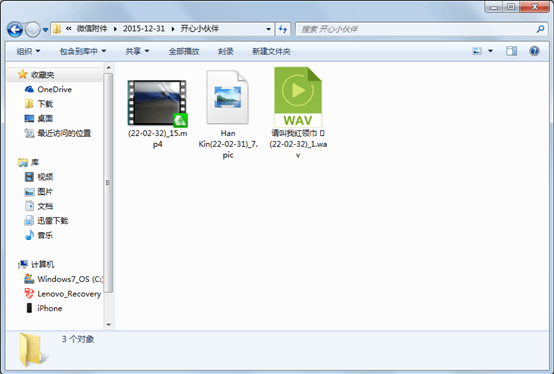Screen dimensions: 554x374
Task: Open the 包含到库中 menu
Action: [83, 52]
